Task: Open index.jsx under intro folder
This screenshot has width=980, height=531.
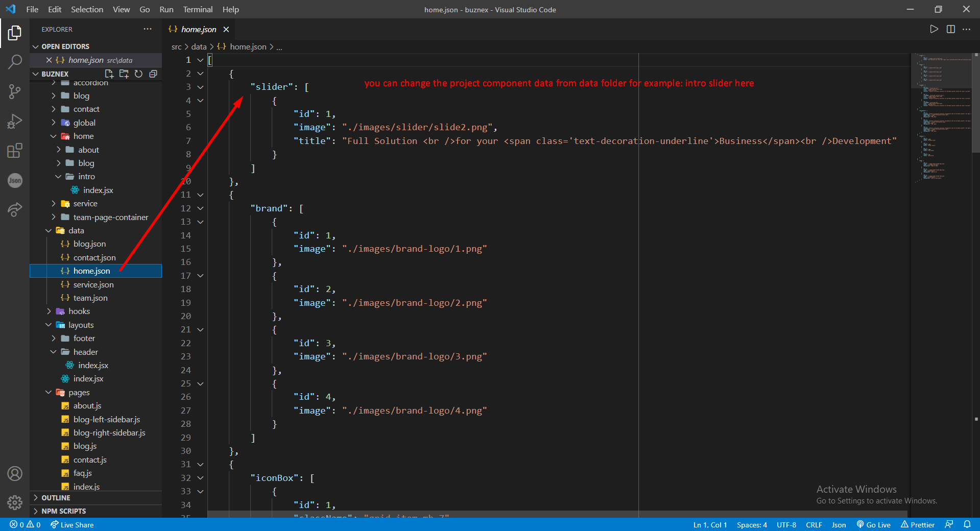Action: (x=96, y=190)
